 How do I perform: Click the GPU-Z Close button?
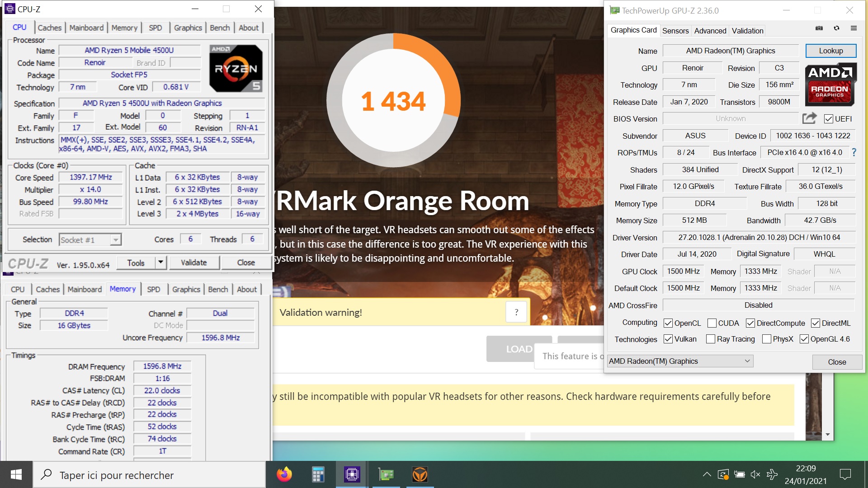[x=837, y=362]
